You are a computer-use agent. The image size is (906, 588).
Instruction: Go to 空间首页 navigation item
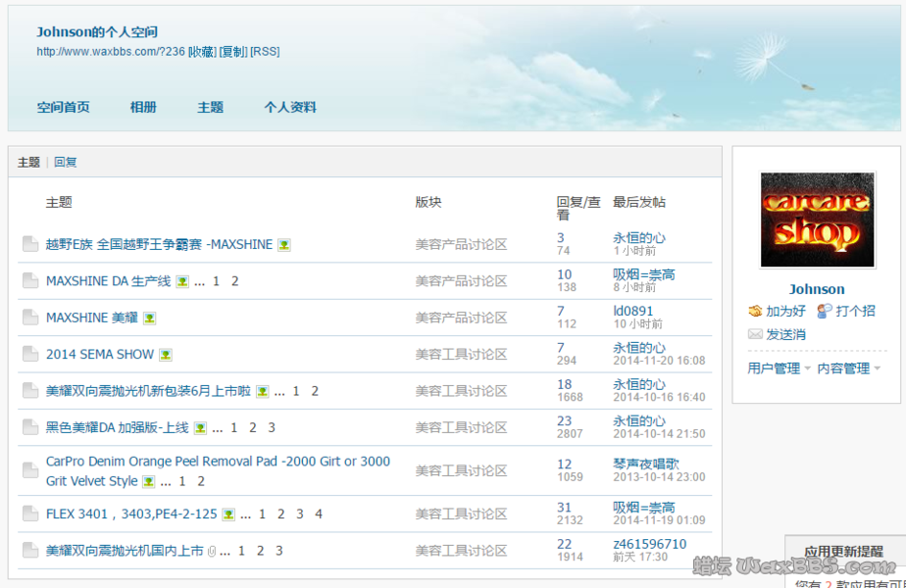[64, 108]
